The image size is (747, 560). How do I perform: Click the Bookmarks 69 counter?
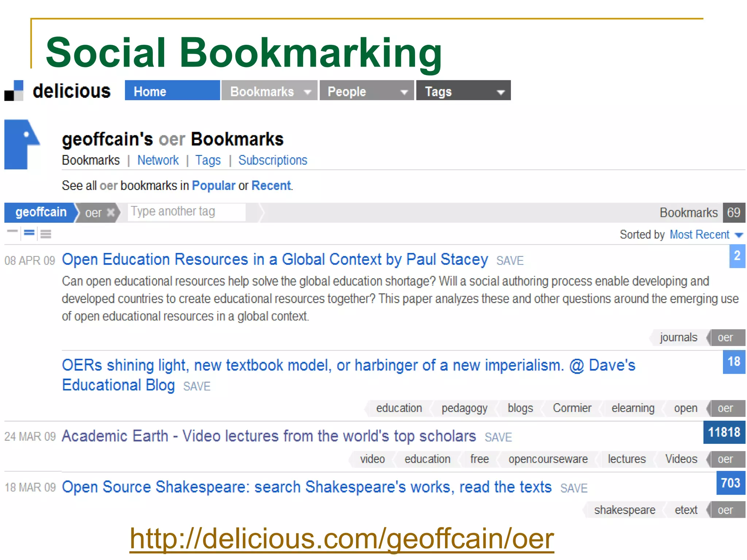(702, 213)
